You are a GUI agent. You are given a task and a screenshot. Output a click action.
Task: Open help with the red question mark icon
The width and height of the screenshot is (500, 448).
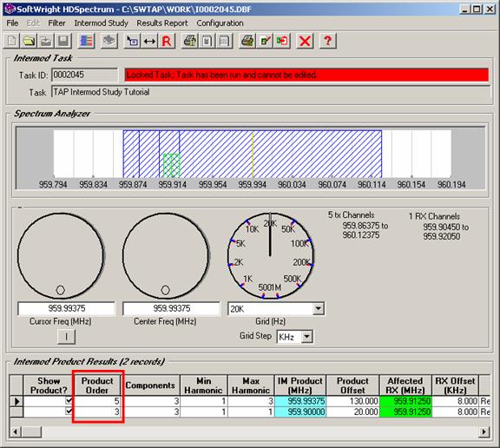point(328,41)
